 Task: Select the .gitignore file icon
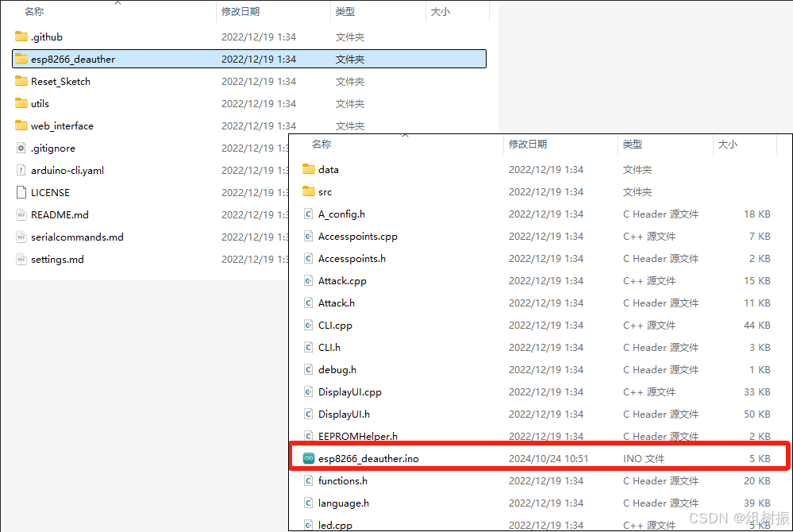21,148
